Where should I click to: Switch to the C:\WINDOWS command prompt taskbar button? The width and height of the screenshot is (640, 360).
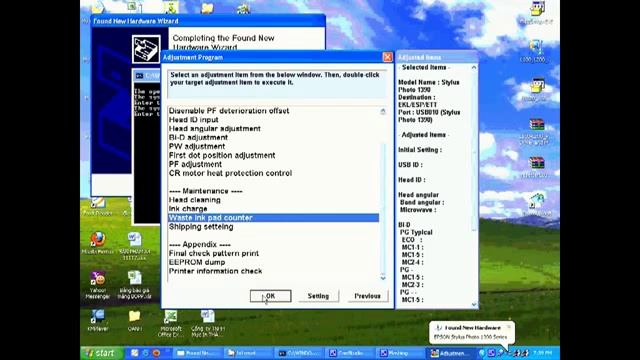pyautogui.click(x=298, y=353)
